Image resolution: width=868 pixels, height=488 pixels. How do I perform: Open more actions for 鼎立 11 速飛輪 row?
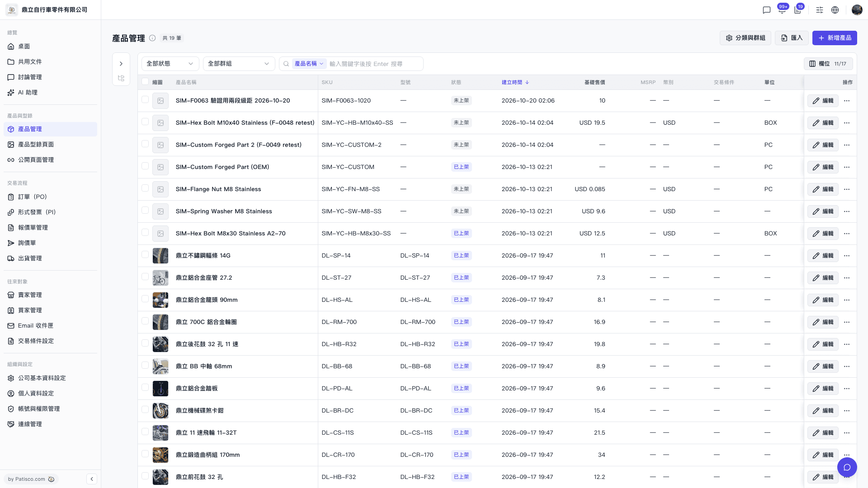(847, 433)
